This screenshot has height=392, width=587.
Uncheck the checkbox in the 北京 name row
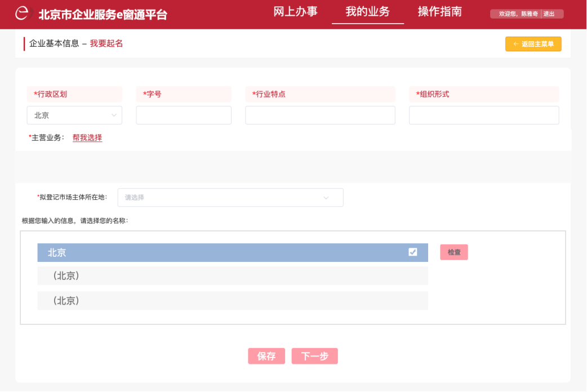tap(412, 252)
